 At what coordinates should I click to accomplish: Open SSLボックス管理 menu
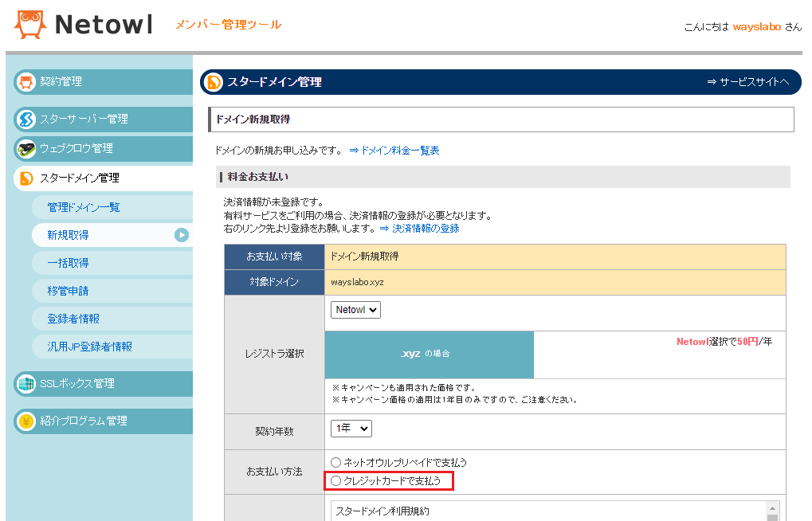pyautogui.click(x=103, y=384)
